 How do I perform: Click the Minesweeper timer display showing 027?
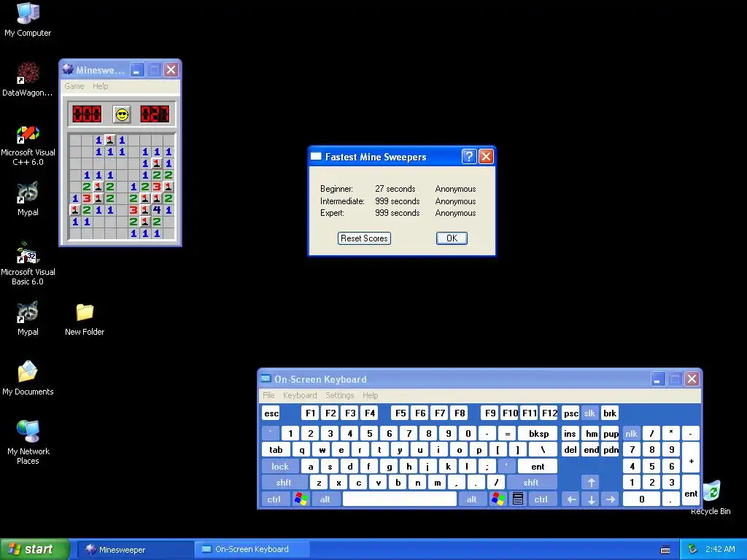coord(155,114)
